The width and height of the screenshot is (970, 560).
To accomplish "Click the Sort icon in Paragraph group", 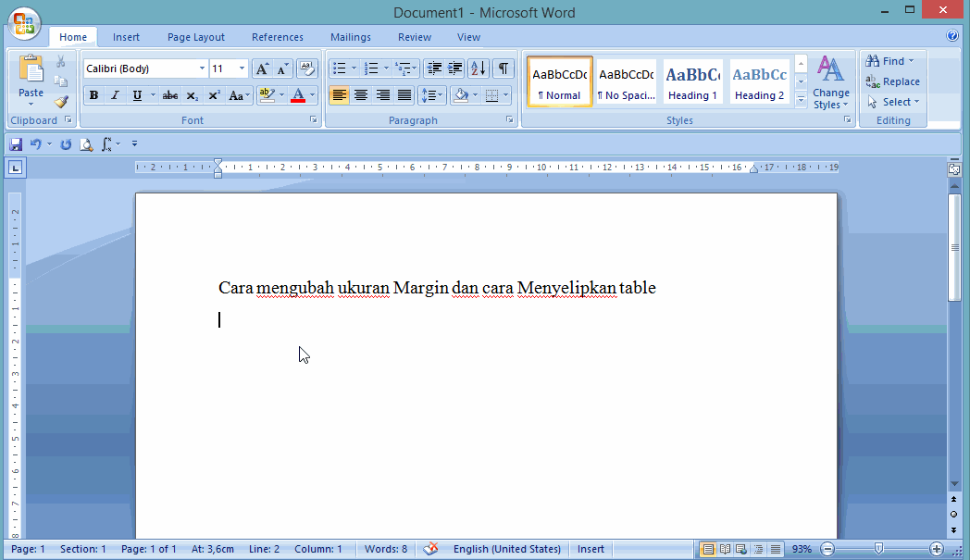I will (478, 68).
